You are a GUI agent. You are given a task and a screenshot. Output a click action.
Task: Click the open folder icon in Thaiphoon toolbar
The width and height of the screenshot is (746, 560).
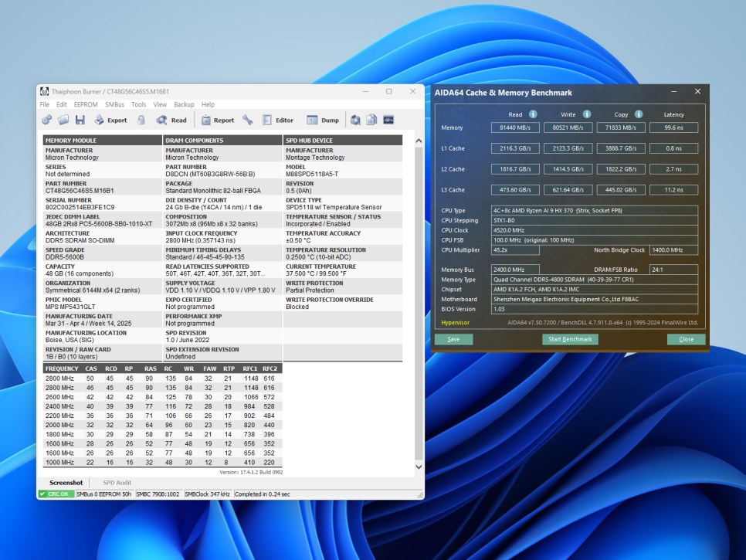63,120
